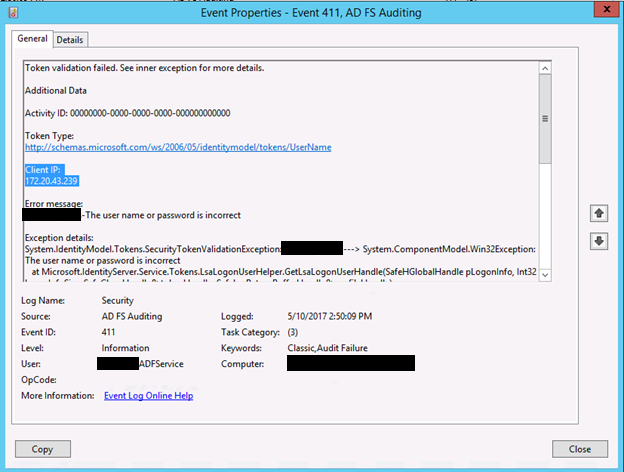
Task: Click the Source value 'AD FS Auditing'
Action: 132,316
